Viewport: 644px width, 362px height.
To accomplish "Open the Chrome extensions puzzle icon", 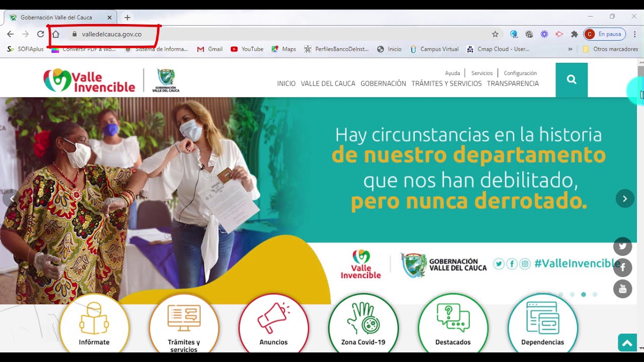I will [574, 34].
